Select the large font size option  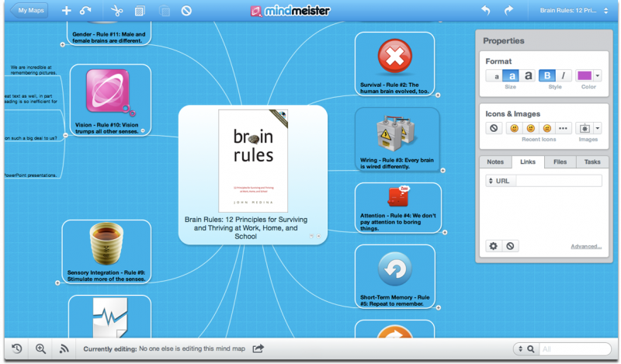point(529,75)
